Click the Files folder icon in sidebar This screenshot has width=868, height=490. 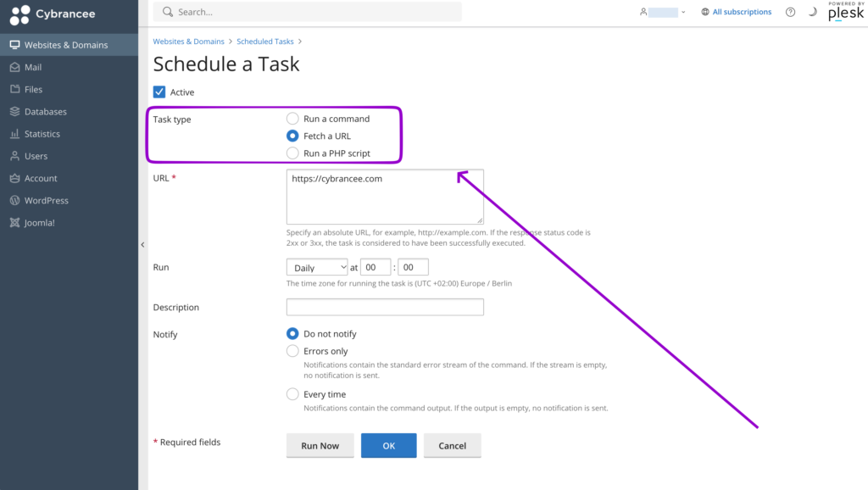pos(15,89)
